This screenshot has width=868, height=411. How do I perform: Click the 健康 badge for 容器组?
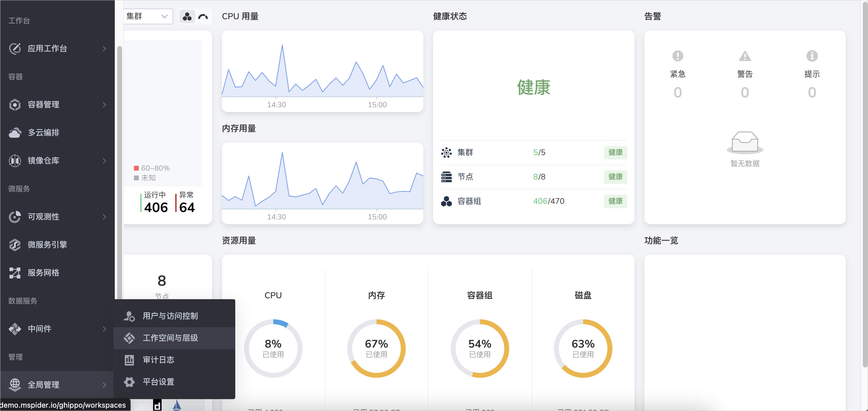pyautogui.click(x=615, y=201)
